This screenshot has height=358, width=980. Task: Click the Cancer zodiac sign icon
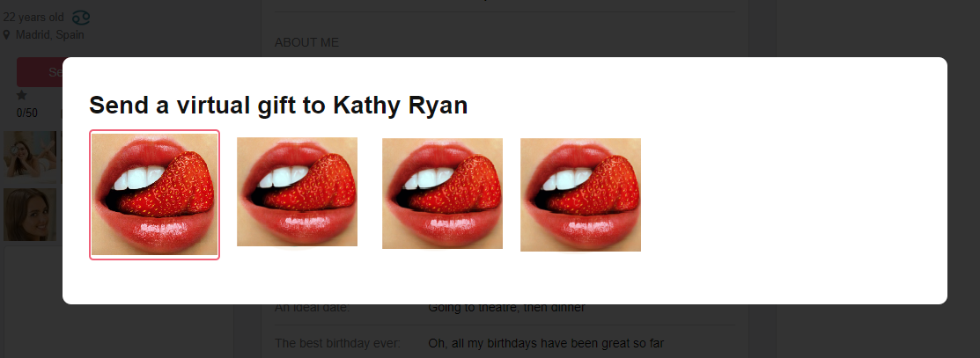pos(81,18)
